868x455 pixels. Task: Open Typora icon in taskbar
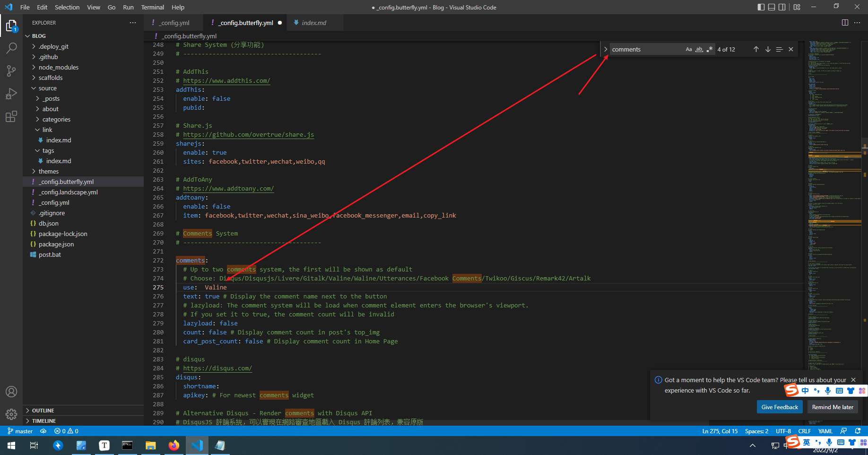click(x=104, y=445)
